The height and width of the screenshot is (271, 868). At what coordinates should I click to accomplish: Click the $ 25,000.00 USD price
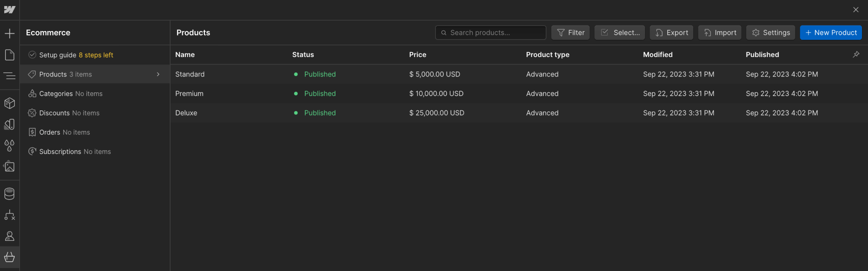point(437,113)
